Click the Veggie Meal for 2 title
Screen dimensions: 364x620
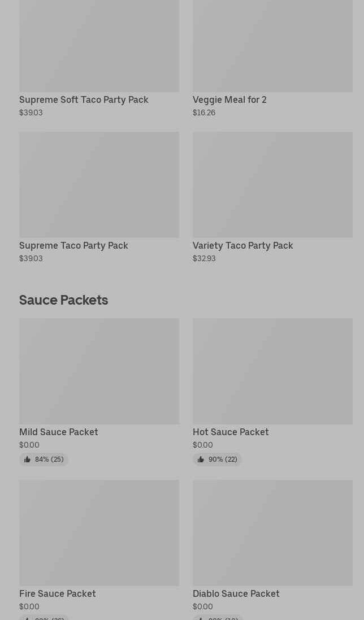(x=229, y=100)
